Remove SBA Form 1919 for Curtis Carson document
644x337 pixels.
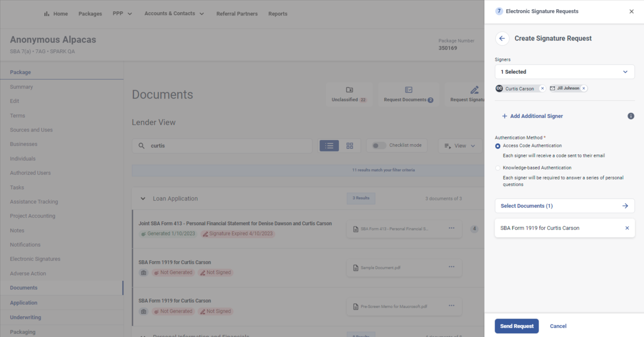pyautogui.click(x=627, y=228)
